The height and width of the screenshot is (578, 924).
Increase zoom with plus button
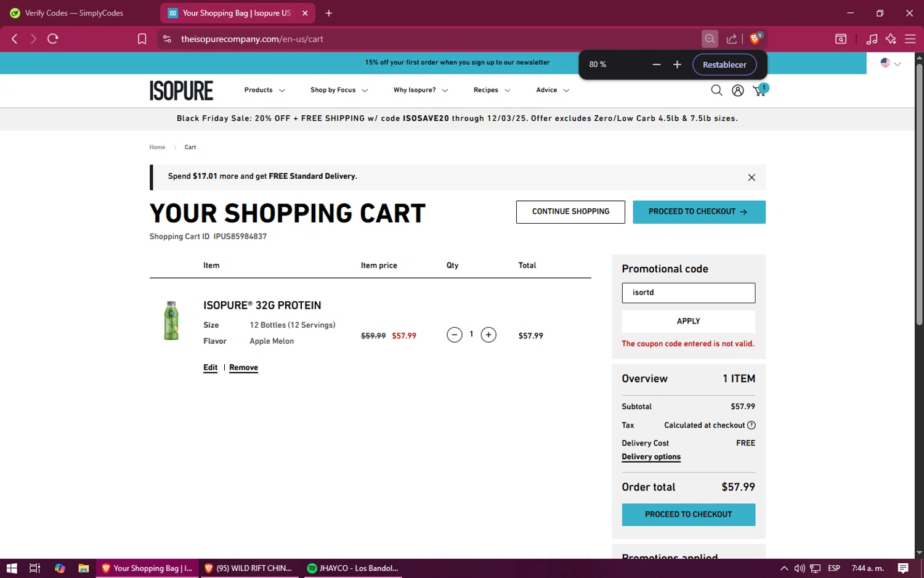pos(677,65)
